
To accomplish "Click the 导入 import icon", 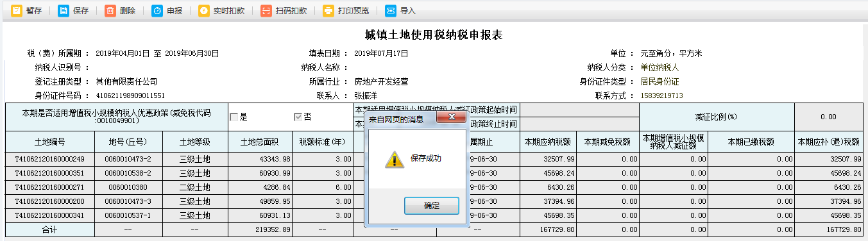I will [390, 11].
